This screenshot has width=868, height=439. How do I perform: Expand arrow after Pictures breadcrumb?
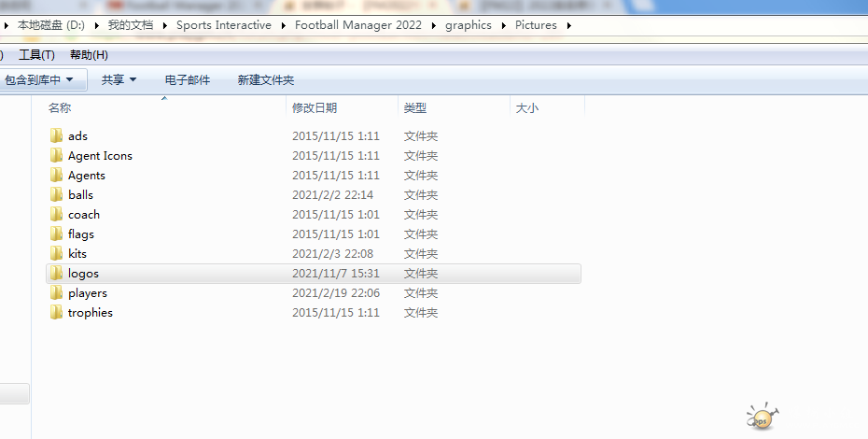coord(568,25)
